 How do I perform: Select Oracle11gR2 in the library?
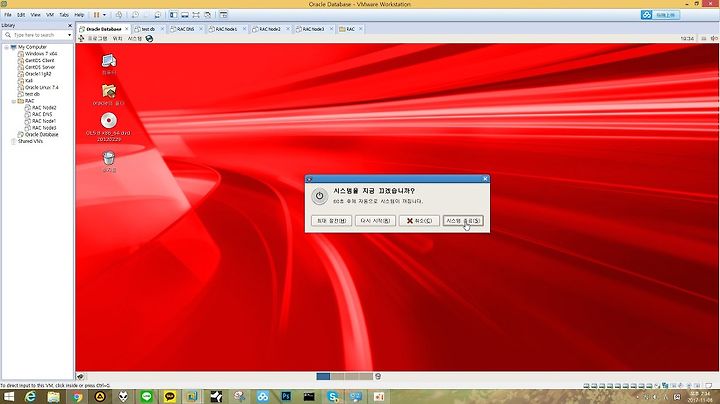click(38, 74)
